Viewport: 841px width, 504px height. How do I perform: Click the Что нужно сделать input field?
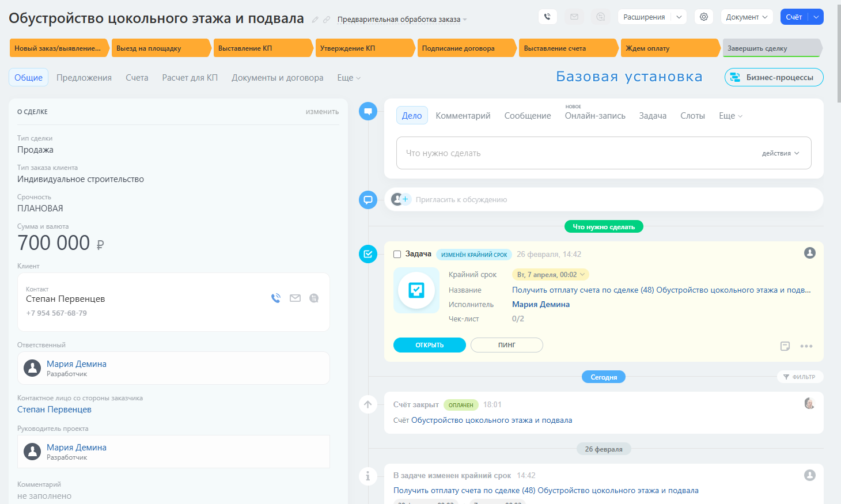coord(576,153)
